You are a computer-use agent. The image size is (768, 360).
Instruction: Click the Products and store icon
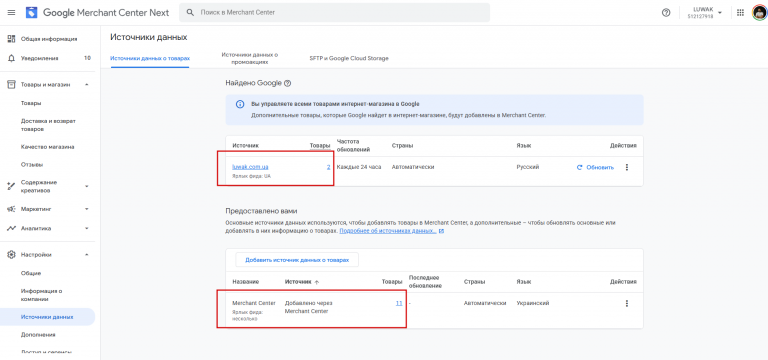pyautogui.click(x=11, y=85)
